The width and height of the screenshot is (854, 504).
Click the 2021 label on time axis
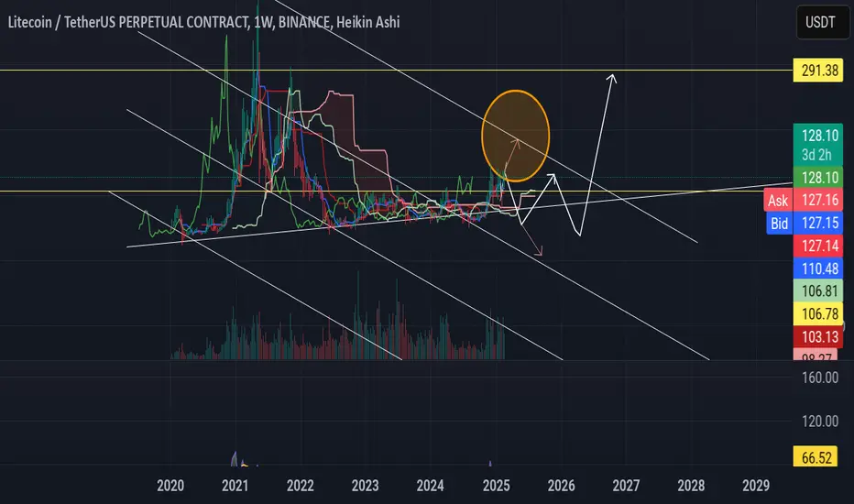[235, 486]
